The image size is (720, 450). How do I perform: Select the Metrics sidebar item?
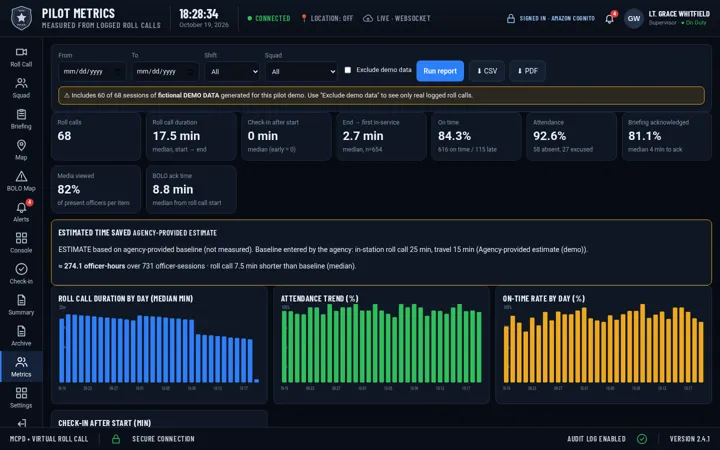tap(21, 367)
